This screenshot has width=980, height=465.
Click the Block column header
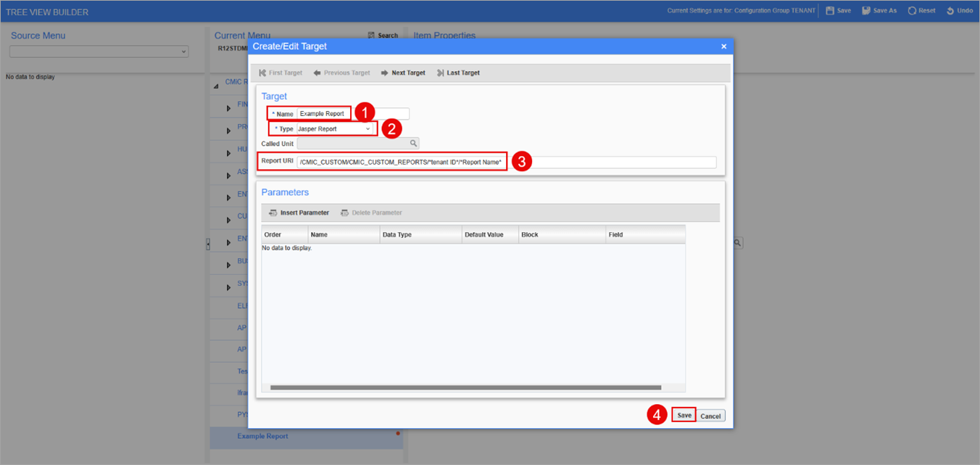[x=562, y=235]
